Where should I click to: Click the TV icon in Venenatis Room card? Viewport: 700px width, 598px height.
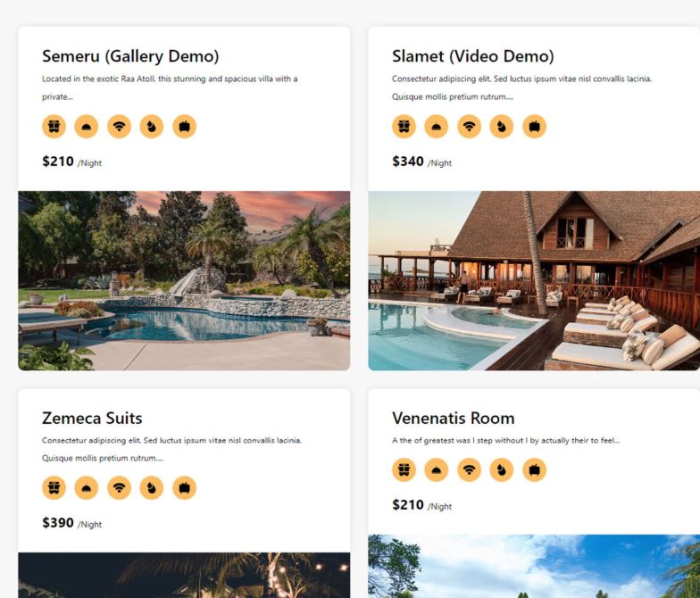pyautogui.click(x=534, y=469)
